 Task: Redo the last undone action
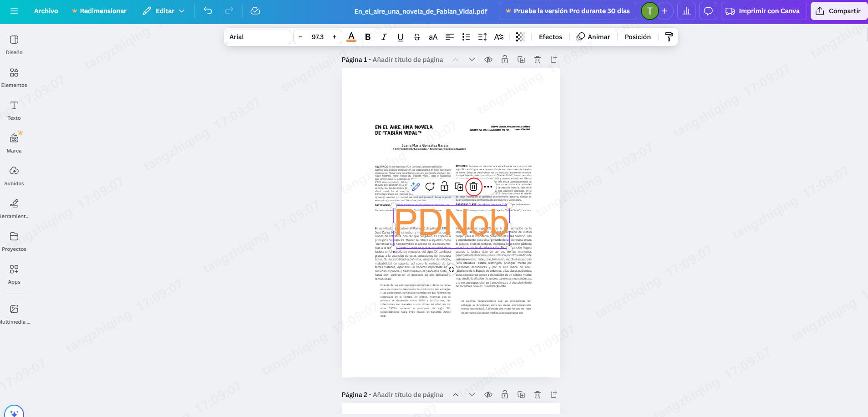(229, 11)
